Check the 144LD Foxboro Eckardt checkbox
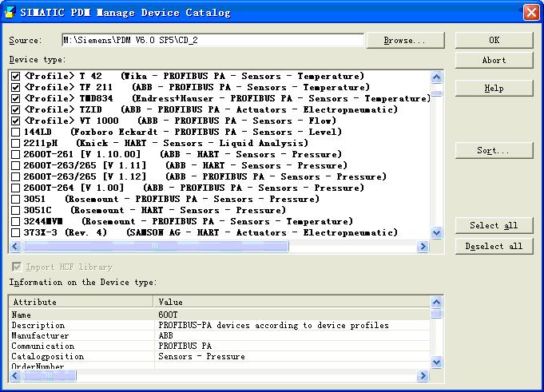This screenshot has width=544, height=392. pyautogui.click(x=16, y=132)
